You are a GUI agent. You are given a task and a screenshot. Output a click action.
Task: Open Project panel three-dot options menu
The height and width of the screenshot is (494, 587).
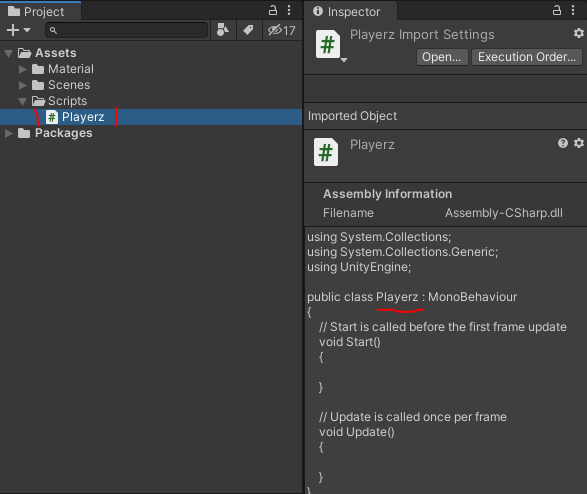(x=289, y=10)
